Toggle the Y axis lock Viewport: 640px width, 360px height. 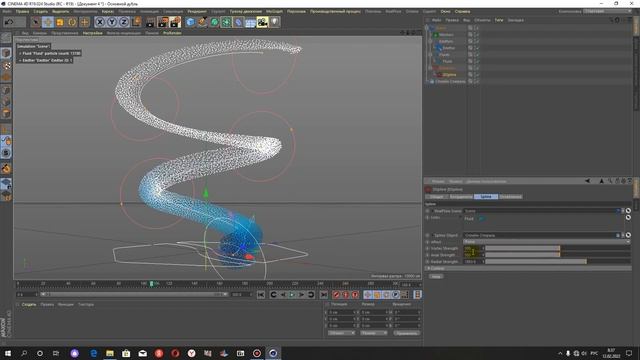[112, 22]
